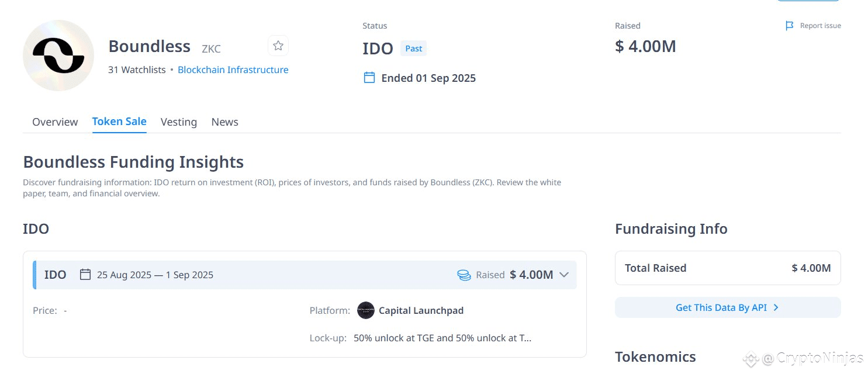Click the Report issue flag icon
This screenshot has height=374, width=868.
790,26
